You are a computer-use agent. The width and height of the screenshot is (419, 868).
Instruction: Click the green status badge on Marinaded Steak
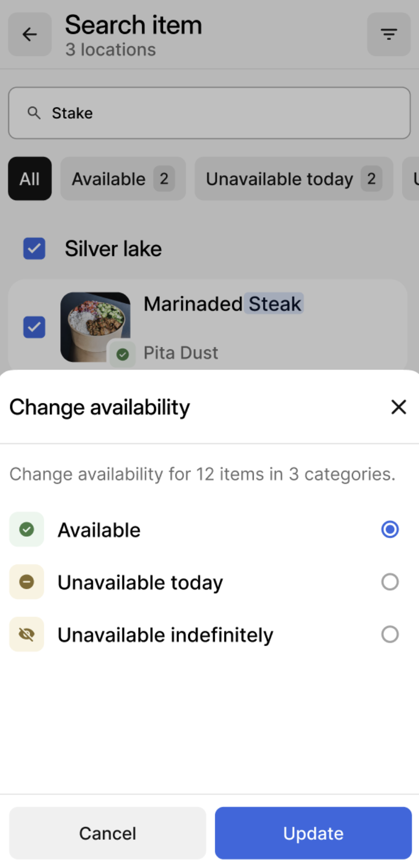tap(122, 354)
